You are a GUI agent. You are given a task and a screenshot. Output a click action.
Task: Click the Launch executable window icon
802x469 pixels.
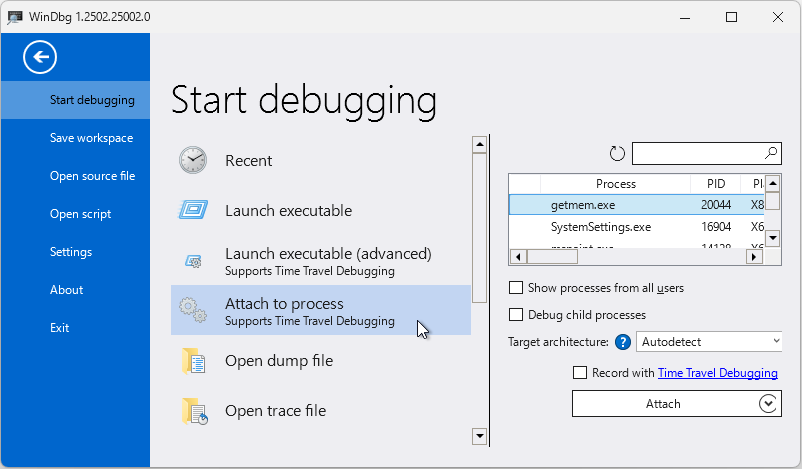pyautogui.click(x=193, y=210)
